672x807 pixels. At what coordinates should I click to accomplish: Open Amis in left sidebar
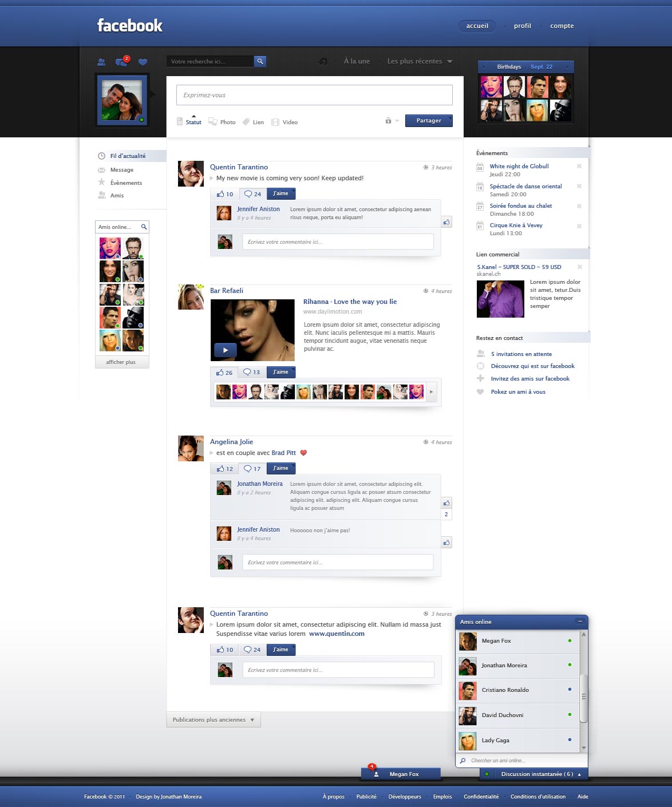(110, 195)
